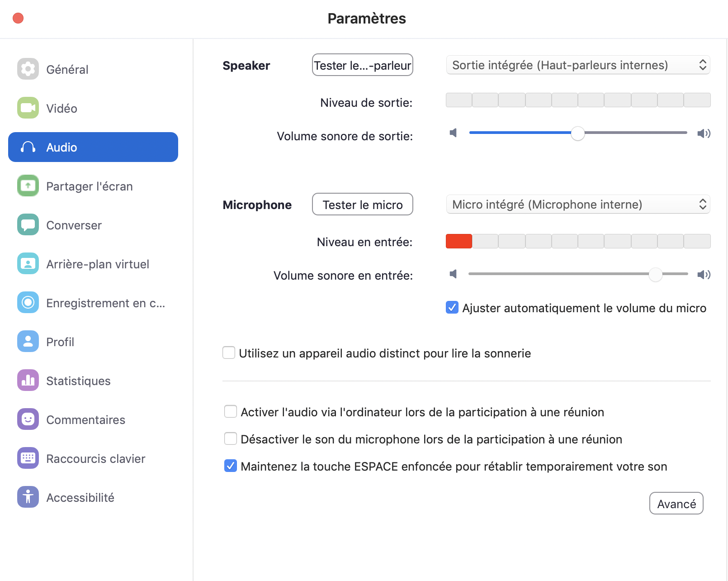Click the Général gear icon
The width and height of the screenshot is (728, 581).
(x=28, y=69)
